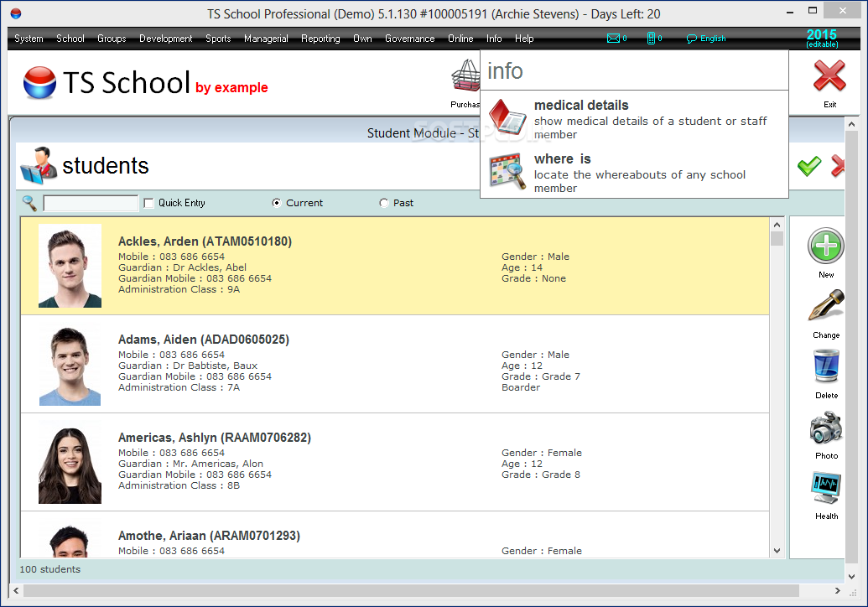
Task: Open the Photo camera icon
Action: 826,428
